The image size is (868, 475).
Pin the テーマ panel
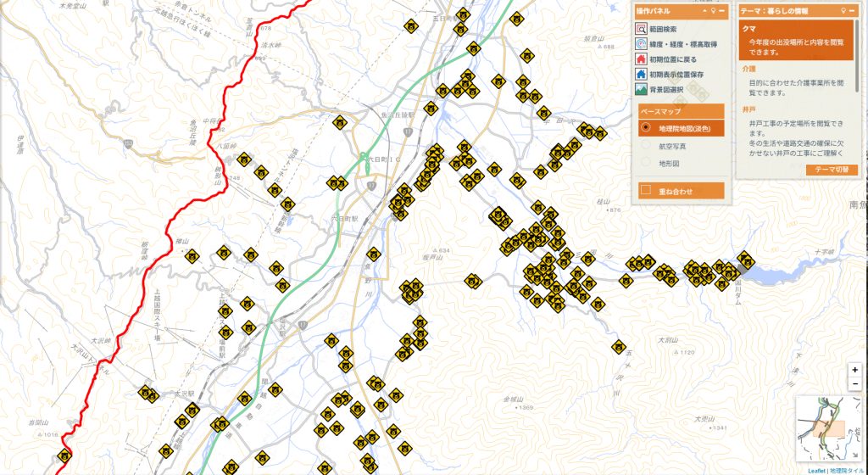pos(843,11)
